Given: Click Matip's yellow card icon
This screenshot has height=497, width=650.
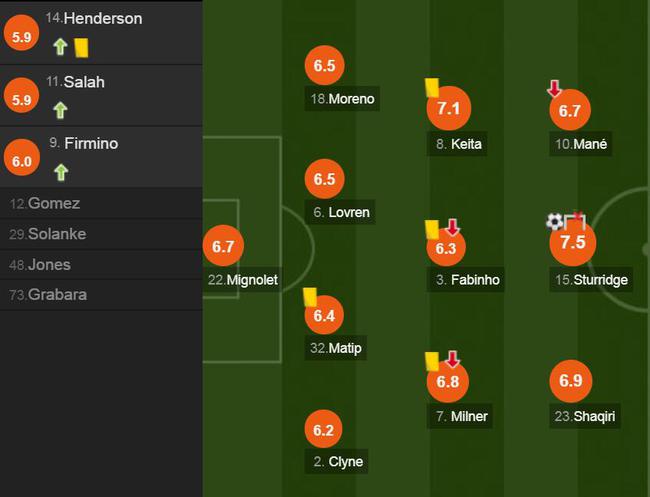Looking at the screenshot, I should point(310,297).
